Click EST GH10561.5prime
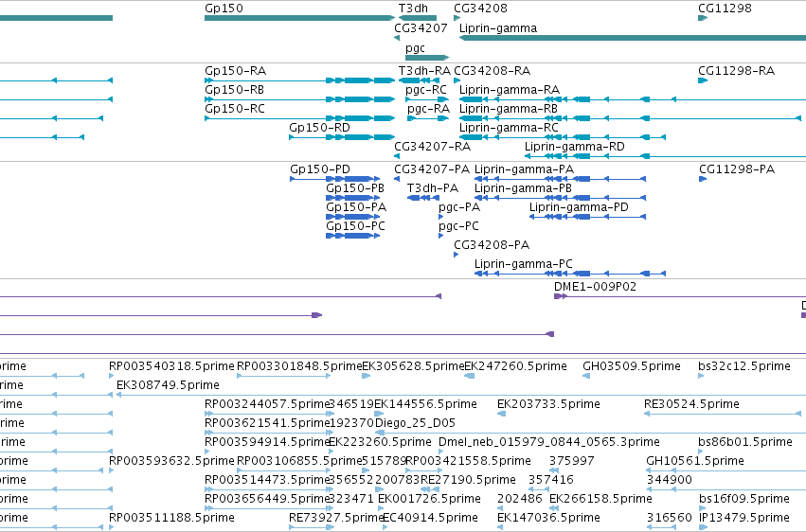Viewport: 806px width, 532px height. coord(695,462)
